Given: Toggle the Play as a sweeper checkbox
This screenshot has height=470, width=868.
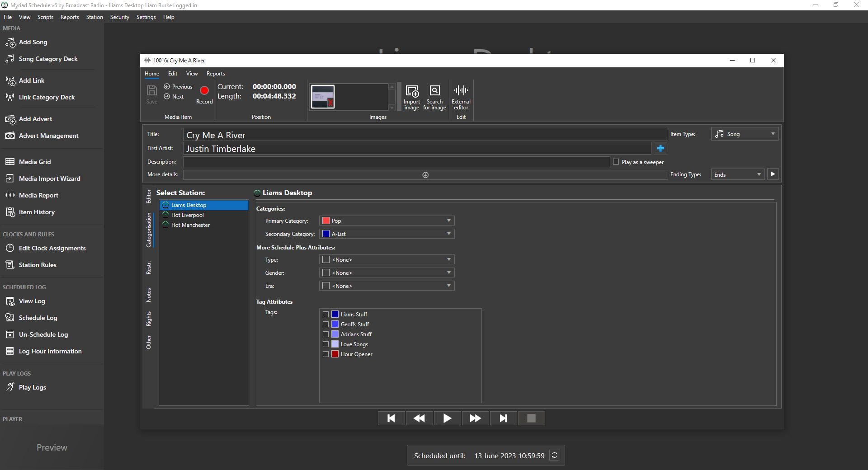Looking at the screenshot, I should pyautogui.click(x=616, y=162).
